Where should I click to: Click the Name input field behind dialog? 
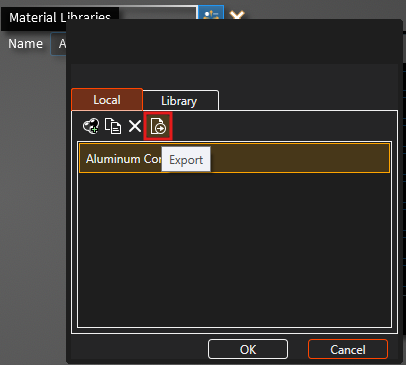point(59,44)
